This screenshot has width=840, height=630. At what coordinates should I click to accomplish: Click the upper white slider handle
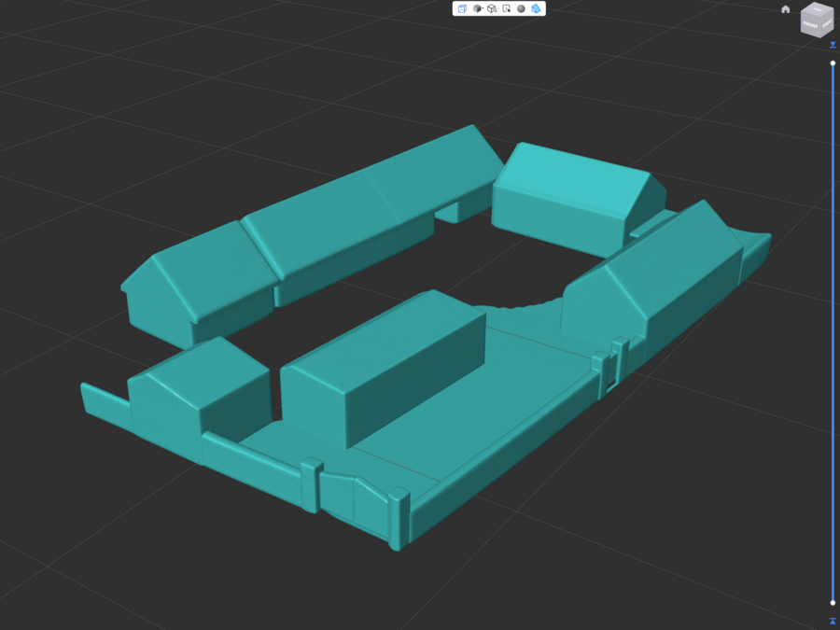pos(833,63)
